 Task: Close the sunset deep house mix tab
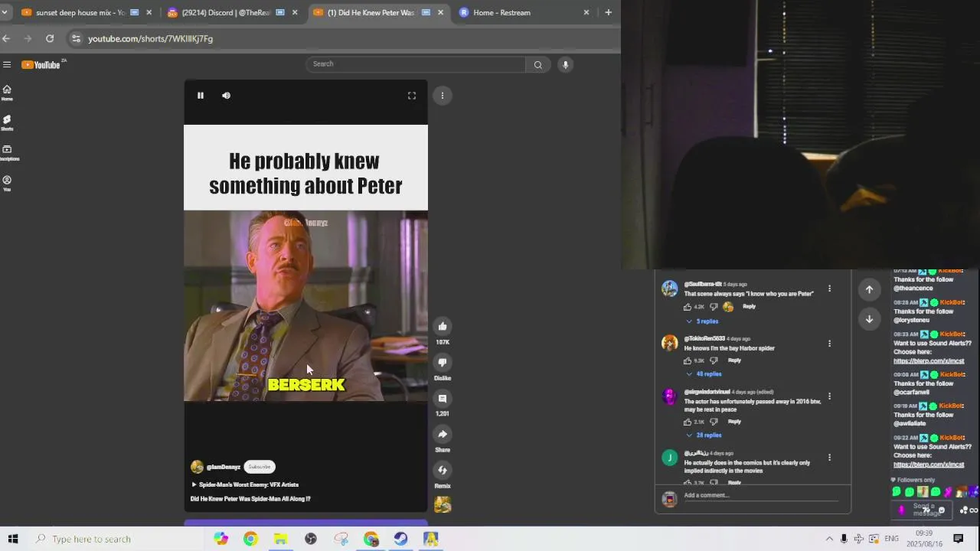coord(149,13)
